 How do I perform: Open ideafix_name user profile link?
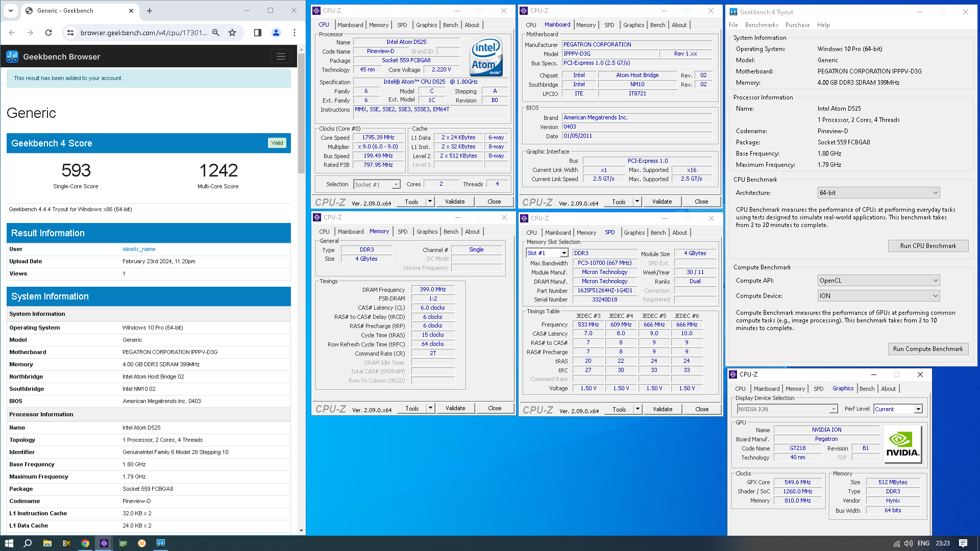point(139,249)
